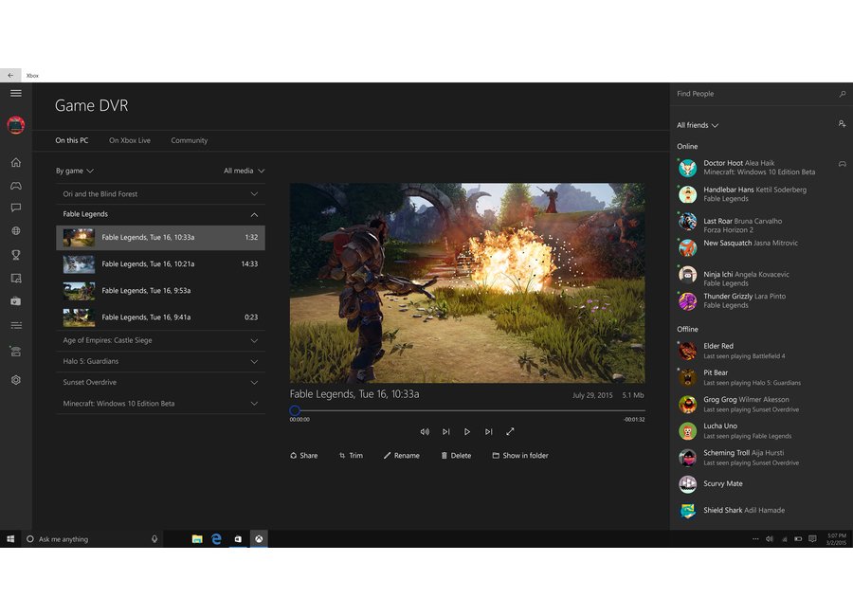
Task: Open Achievements trophy icon in sidebar
Action: [15, 254]
